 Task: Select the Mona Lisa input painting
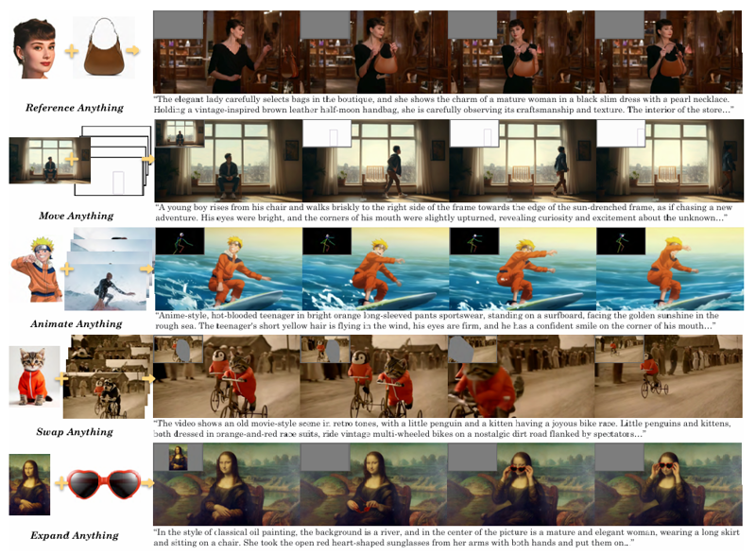point(29,484)
